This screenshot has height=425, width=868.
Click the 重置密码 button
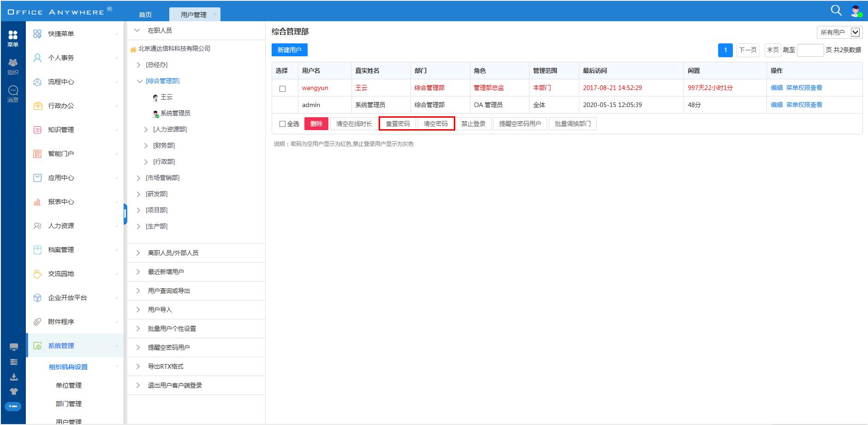[398, 124]
